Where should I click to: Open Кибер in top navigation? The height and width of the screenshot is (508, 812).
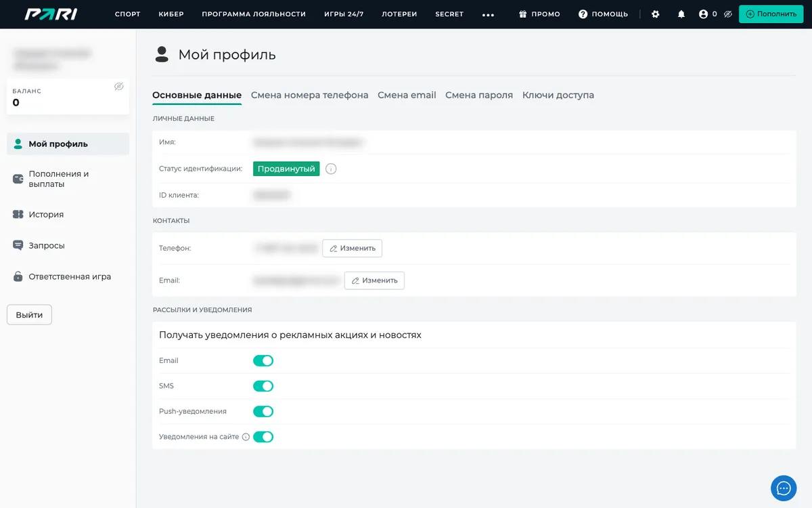pos(171,14)
